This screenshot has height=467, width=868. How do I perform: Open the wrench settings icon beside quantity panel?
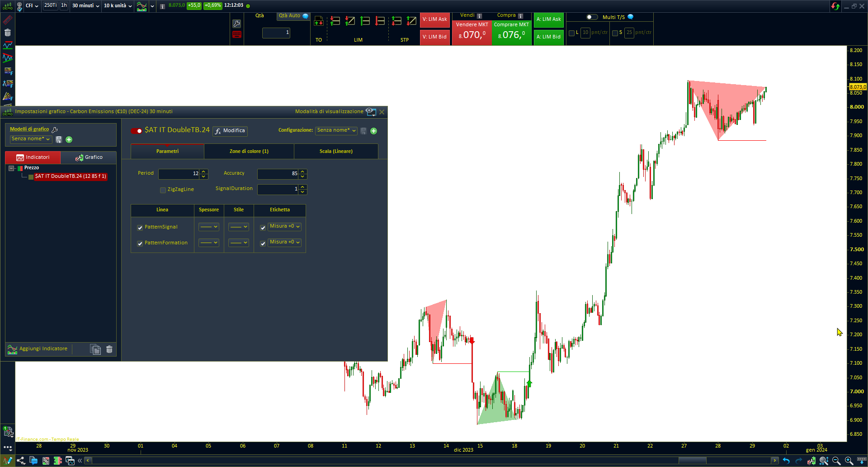pyautogui.click(x=236, y=24)
